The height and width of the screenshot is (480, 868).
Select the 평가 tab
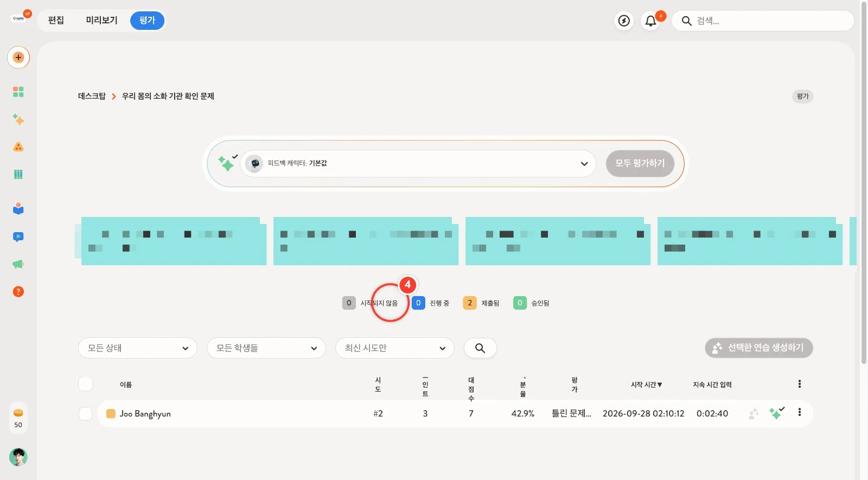click(147, 21)
